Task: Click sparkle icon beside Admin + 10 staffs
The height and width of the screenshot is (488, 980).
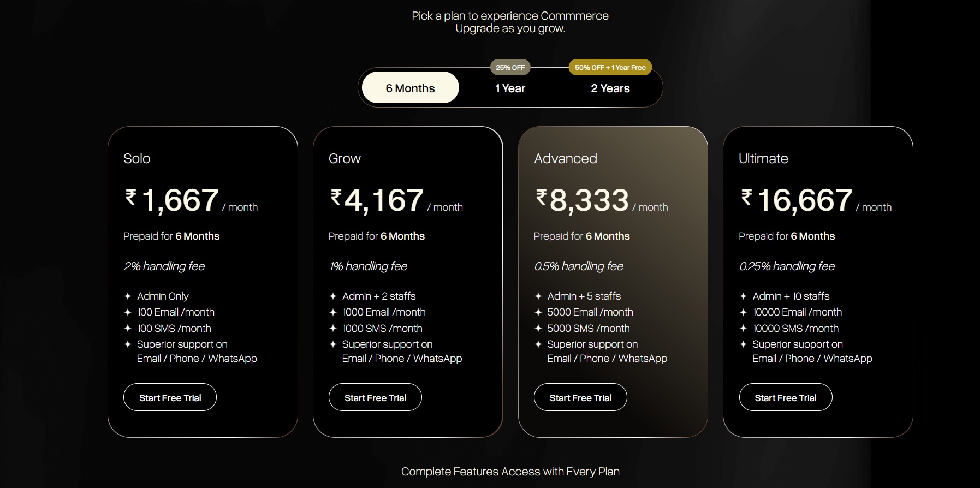Action: click(x=743, y=296)
